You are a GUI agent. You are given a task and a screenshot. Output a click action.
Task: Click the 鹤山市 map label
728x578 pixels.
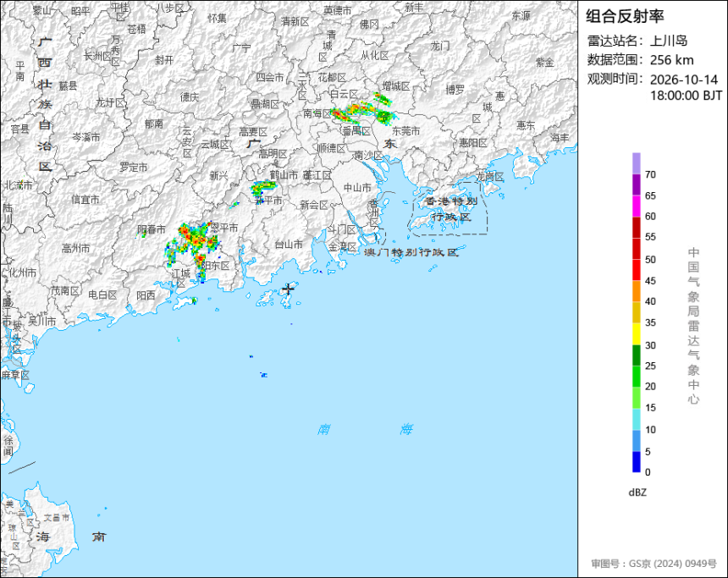coord(284,175)
